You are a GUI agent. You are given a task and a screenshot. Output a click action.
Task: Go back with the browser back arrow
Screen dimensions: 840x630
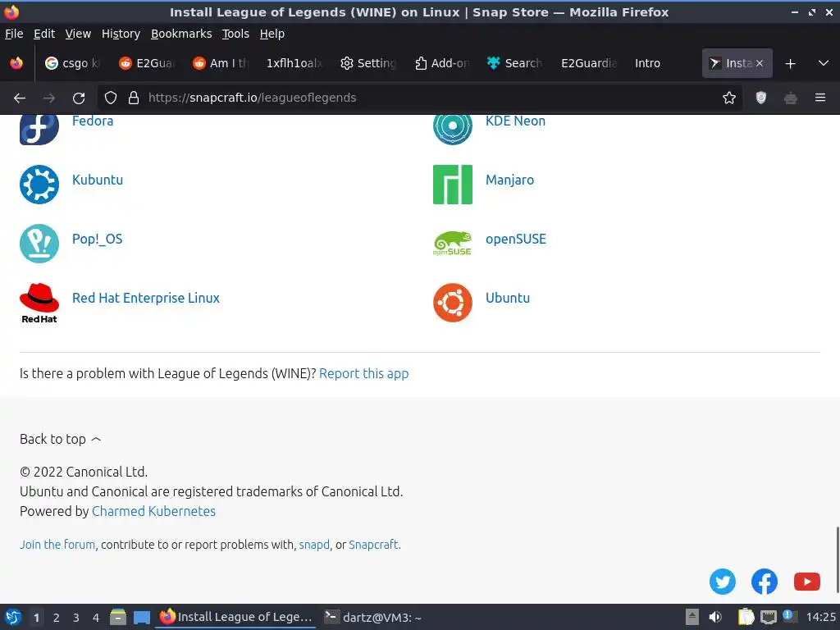tap(20, 98)
